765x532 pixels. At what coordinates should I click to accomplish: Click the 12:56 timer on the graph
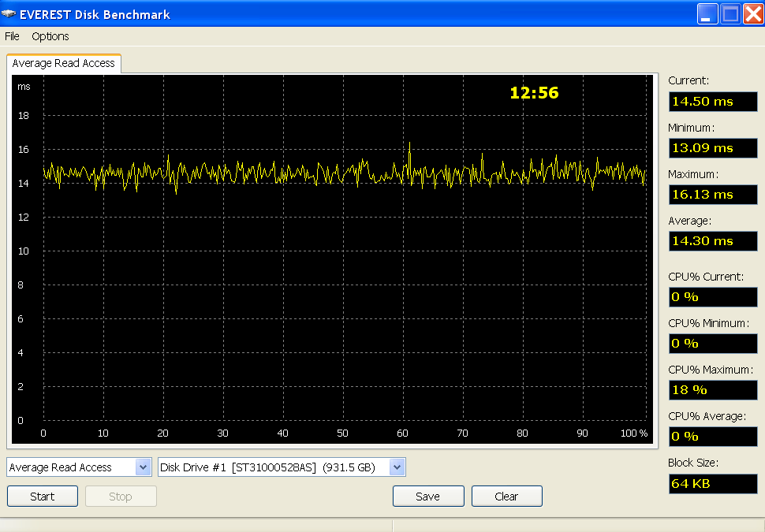(x=534, y=93)
